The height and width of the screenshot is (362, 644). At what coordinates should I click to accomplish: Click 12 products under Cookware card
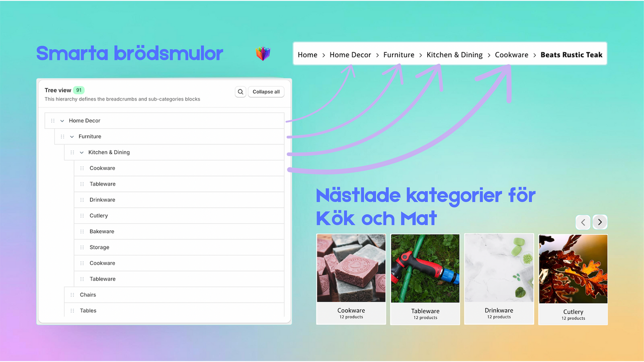(x=351, y=317)
